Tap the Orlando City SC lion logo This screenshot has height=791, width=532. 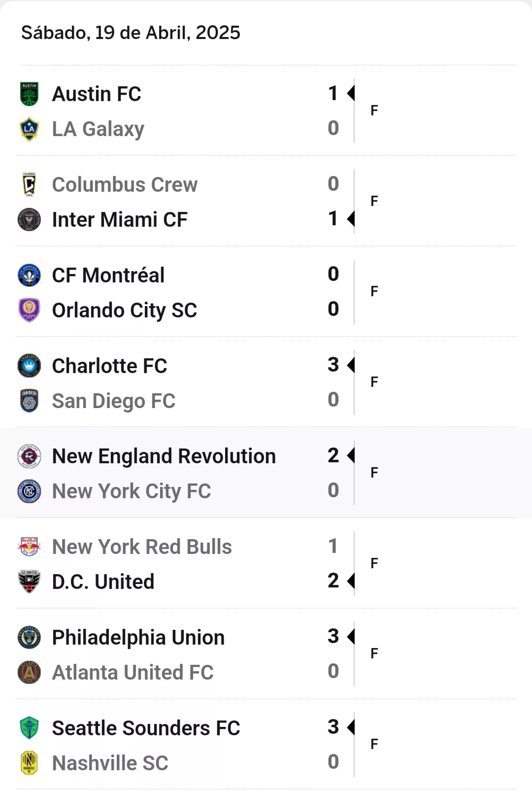point(29,310)
